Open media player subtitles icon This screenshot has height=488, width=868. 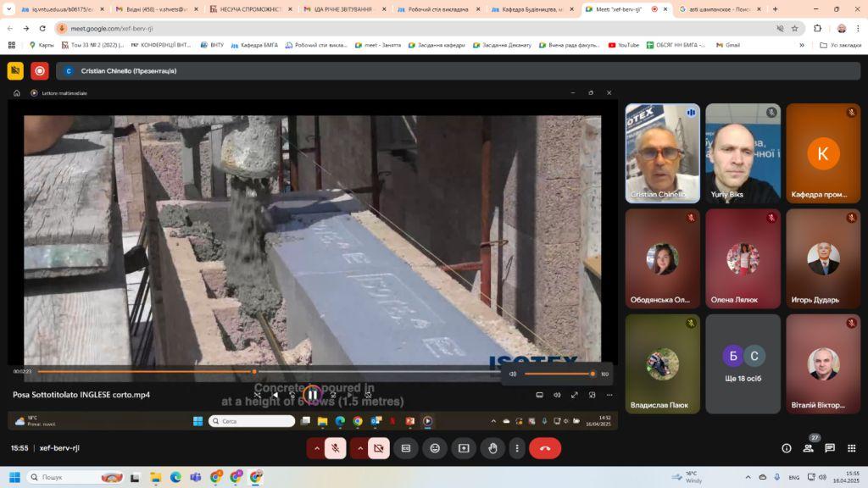click(540, 395)
